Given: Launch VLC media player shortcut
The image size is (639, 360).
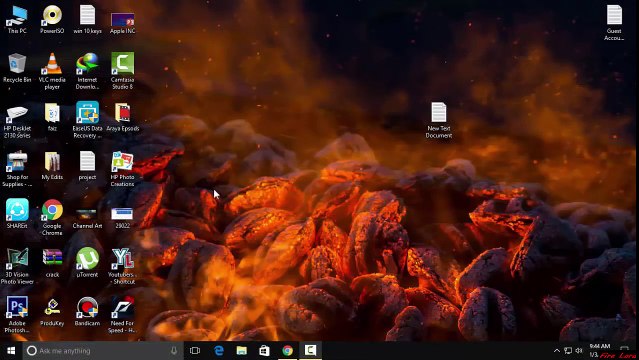Looking at the screenshot, I should pyautogui.click(x=52, y=71).
